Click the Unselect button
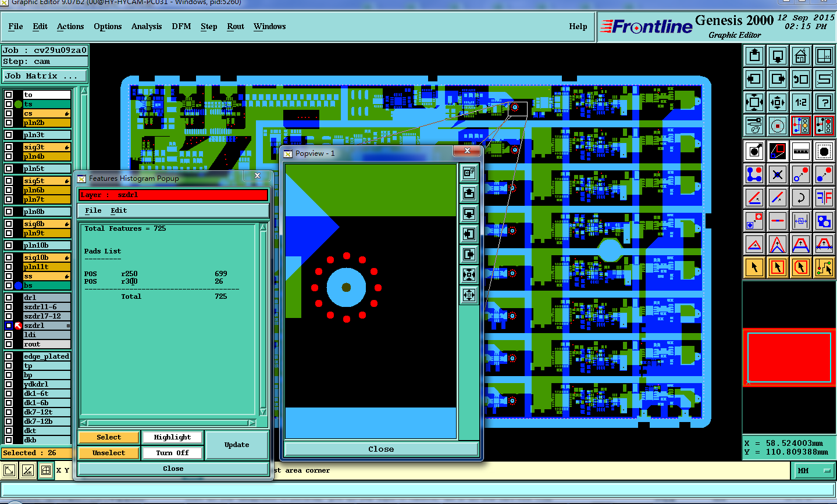Screen dimensions: 837x504 point(109,453)
